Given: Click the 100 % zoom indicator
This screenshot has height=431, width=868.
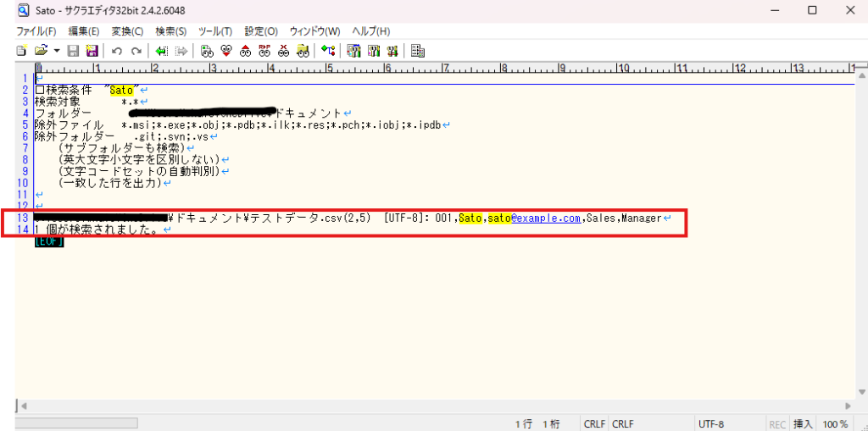Looking at the screenshot, I should [835, 423].
